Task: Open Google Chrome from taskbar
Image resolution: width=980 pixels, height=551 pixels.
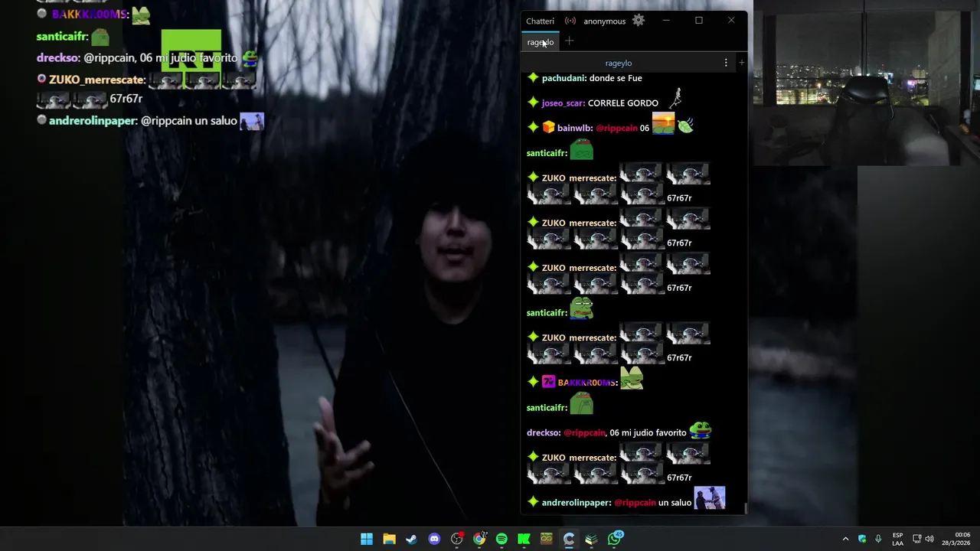Action: coord(479,539)
